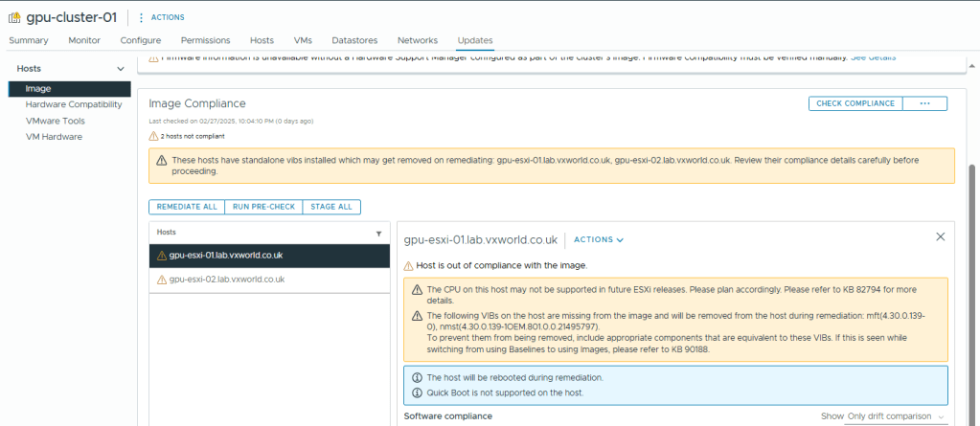980x426 pixels.
Task: Click the 2 hosts not compliant warning icon
Action: (153, 137)
